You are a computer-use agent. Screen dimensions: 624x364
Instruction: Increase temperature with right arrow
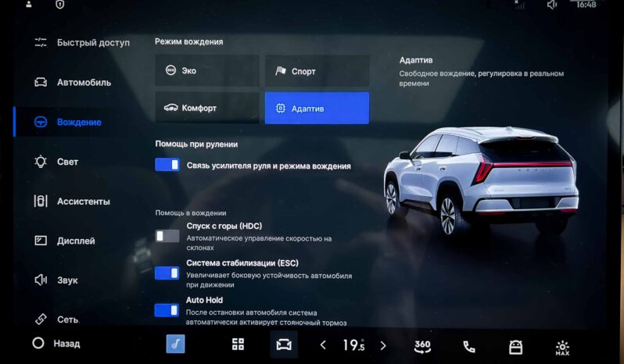pyautogui.click(x=383, y=345)
